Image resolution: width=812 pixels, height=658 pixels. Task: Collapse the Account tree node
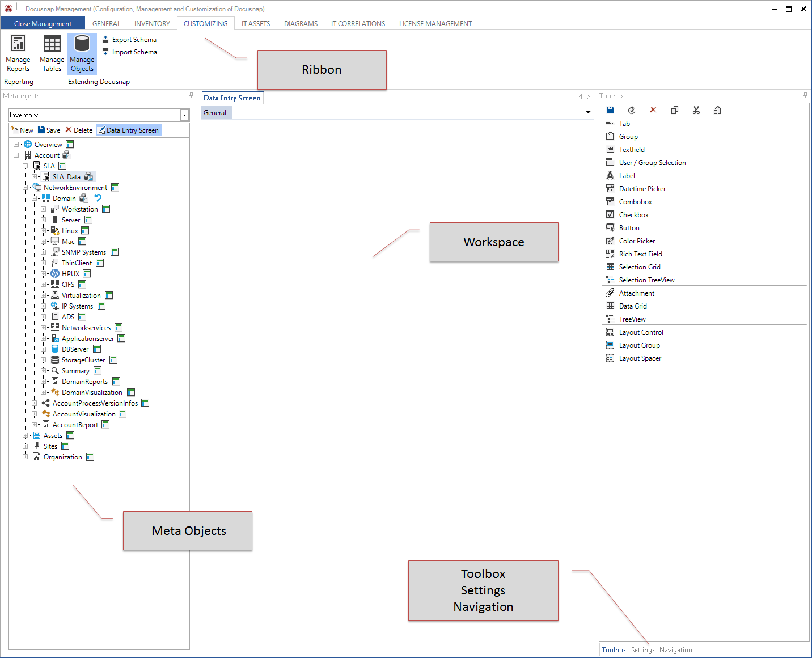point(16,155)
